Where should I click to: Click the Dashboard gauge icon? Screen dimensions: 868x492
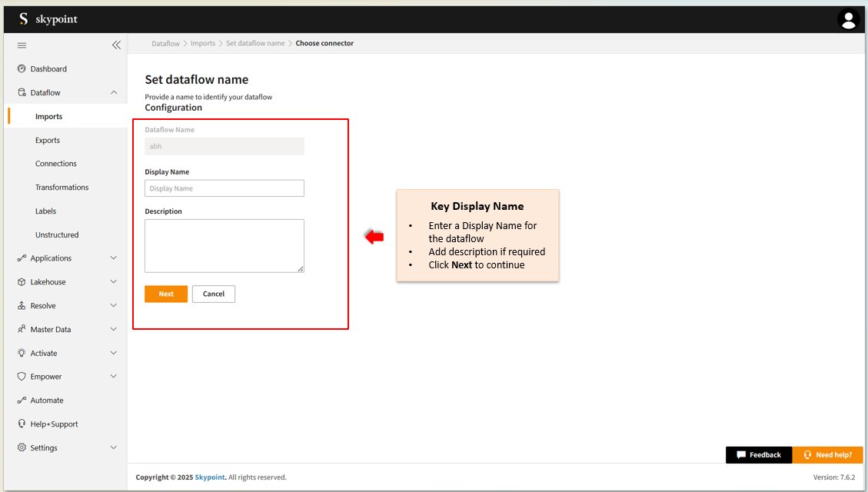(22, 69)
